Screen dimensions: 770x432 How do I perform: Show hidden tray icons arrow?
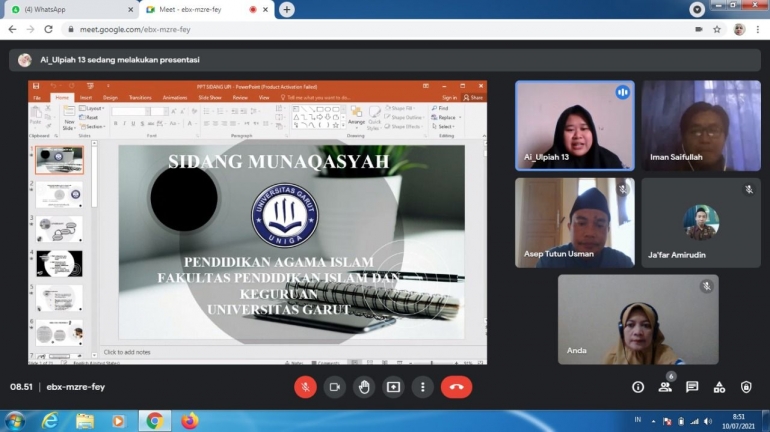pyautogui.click(x=653, y=421)
